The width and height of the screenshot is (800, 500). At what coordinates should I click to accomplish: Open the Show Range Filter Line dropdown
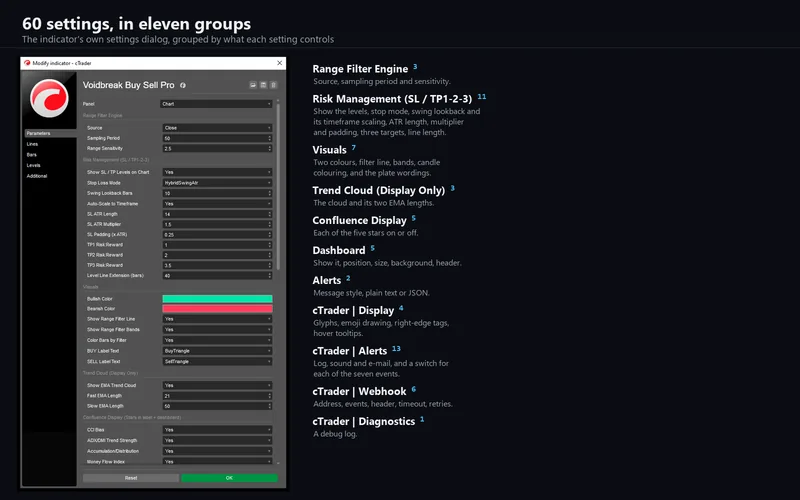coord(217,319)
